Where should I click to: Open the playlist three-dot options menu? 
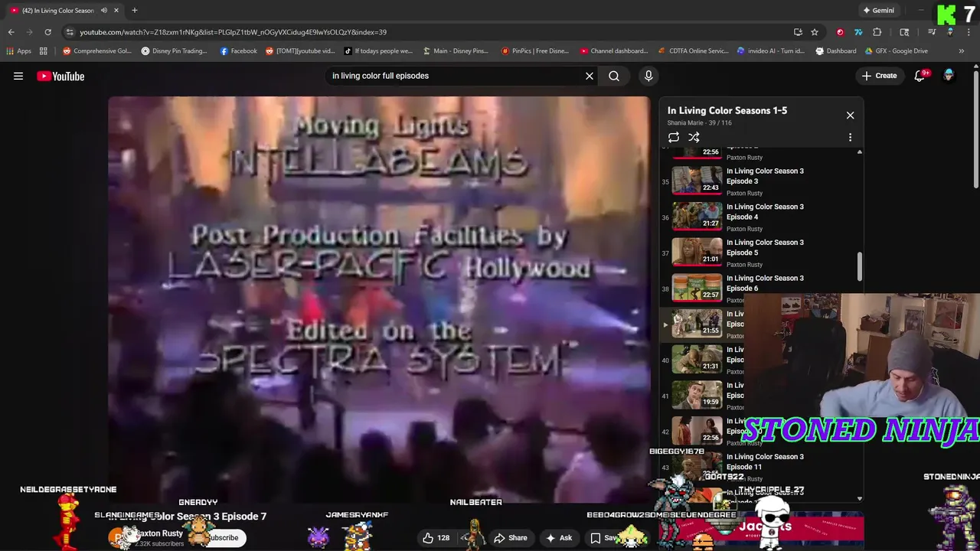click(x=850, y=138)
